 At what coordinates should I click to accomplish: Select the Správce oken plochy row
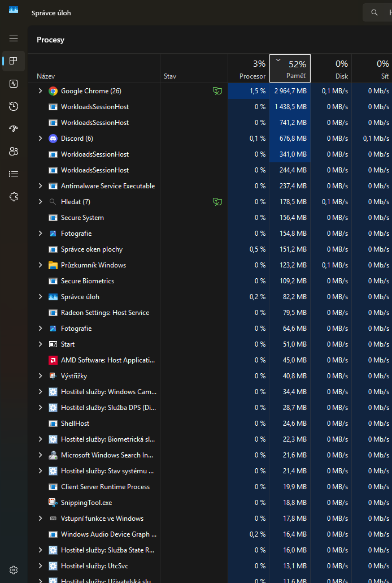(210, 249)
